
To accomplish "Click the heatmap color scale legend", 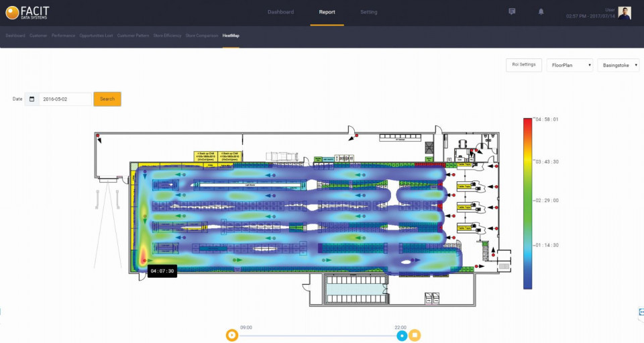I will pyautogui.click(x=527, y=203).
